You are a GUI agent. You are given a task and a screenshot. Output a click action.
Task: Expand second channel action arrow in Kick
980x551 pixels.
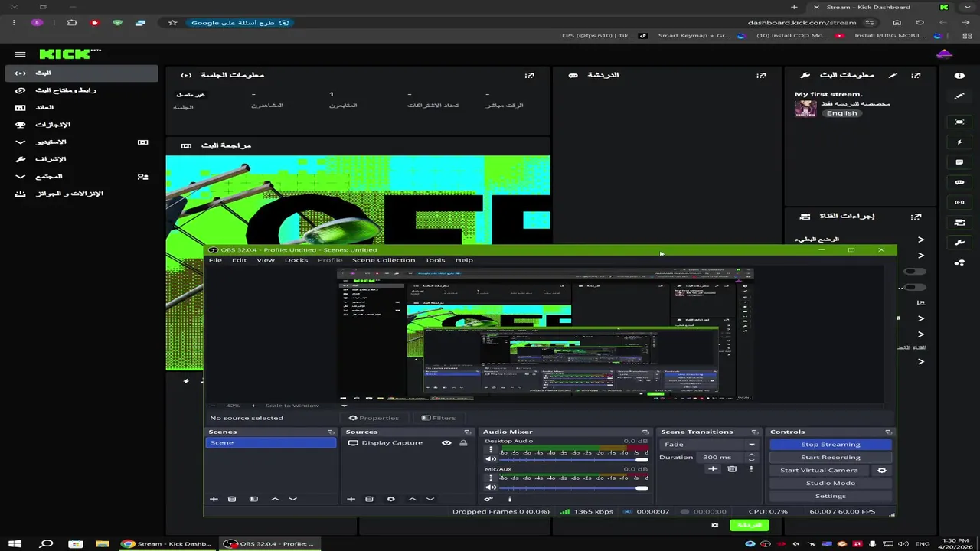coord(921,256)
